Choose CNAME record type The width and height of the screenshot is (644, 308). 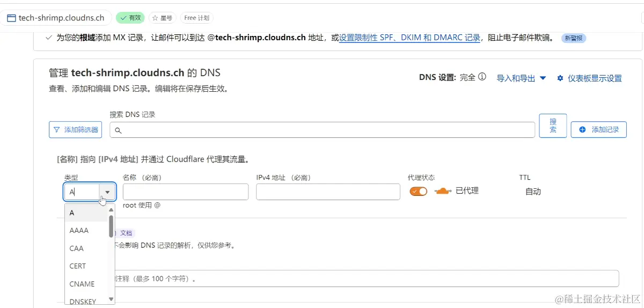[86, 284]
